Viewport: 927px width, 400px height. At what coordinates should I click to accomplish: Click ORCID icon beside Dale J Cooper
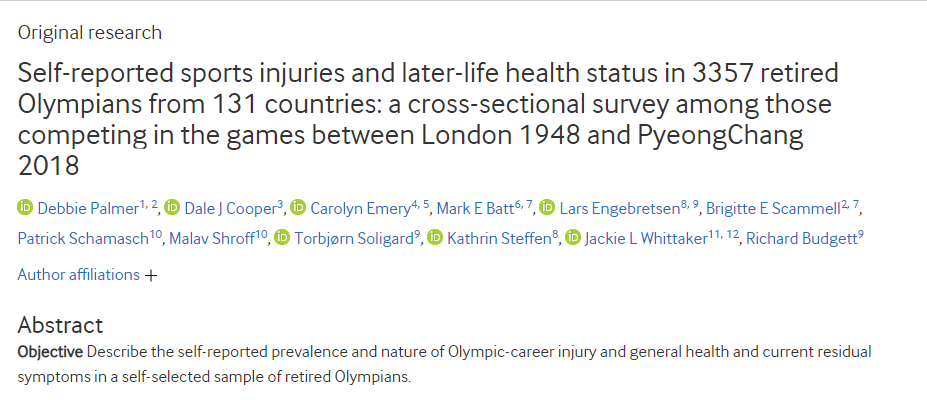point(172,208)
